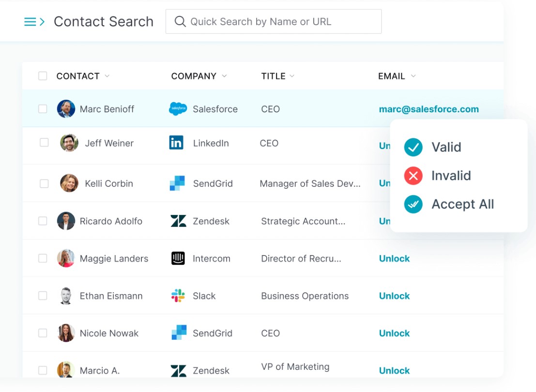Open the COMPANY column dropdown arrow
The height and width of the screenshot is (392, 536).
pos(224,76)
